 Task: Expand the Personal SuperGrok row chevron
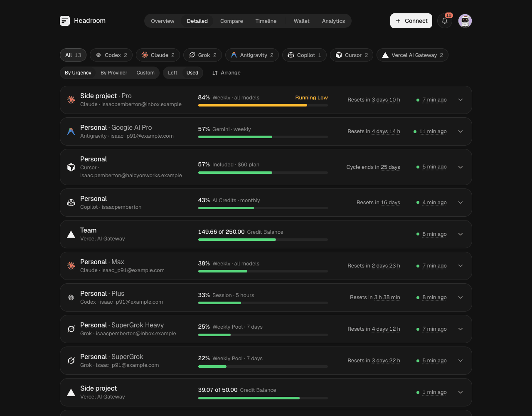pos(461,361)
